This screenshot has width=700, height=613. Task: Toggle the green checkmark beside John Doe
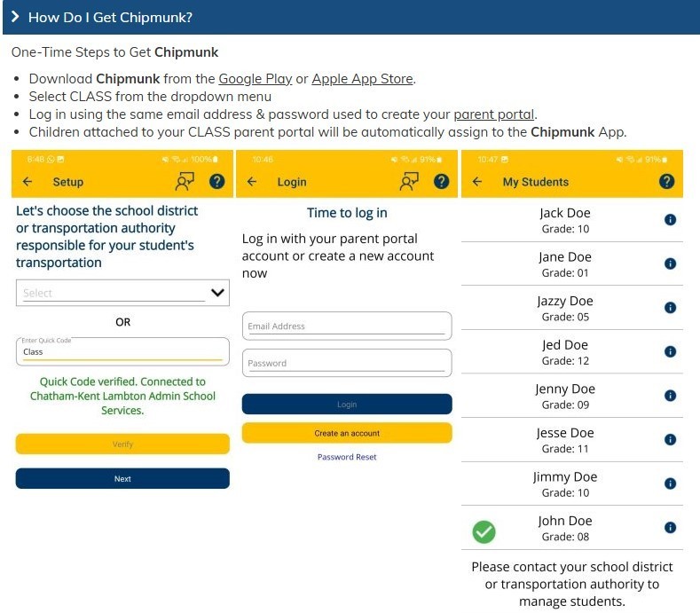[x=484, y=531]
